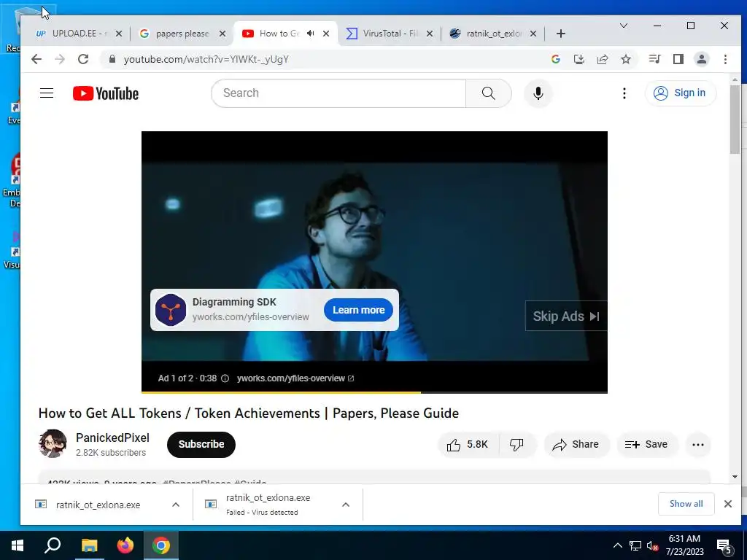Close the ratnik_ot_exlona tab
This screenshot has width=747, height=560.
point(533,34)
